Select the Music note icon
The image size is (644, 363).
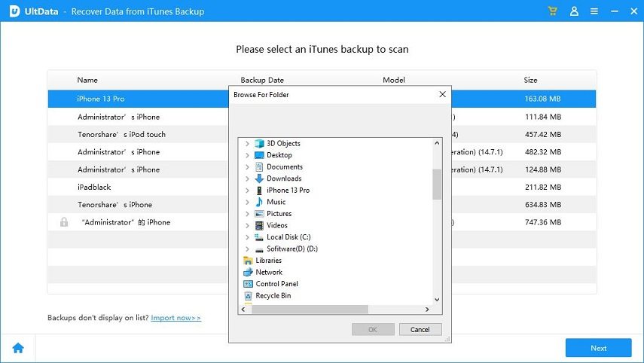pos(259,202)
